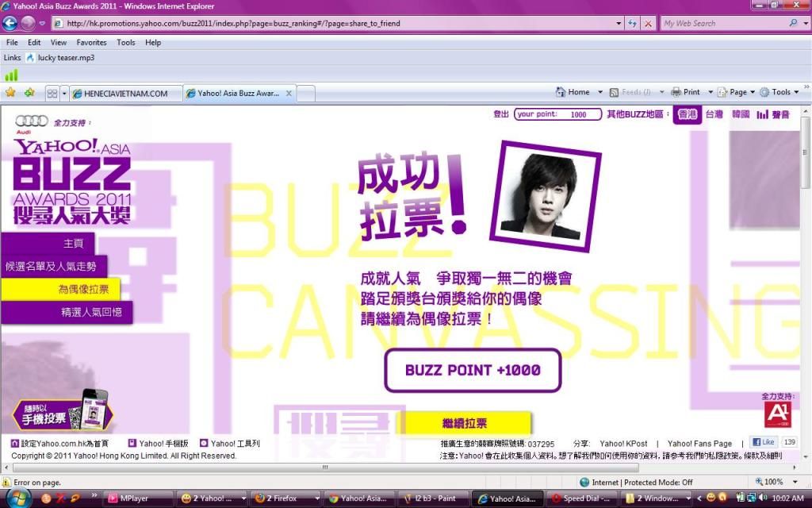The image size is (812, 508).
Task: Select the 台灣 Buzz region
Action: (x=714, y=114)
